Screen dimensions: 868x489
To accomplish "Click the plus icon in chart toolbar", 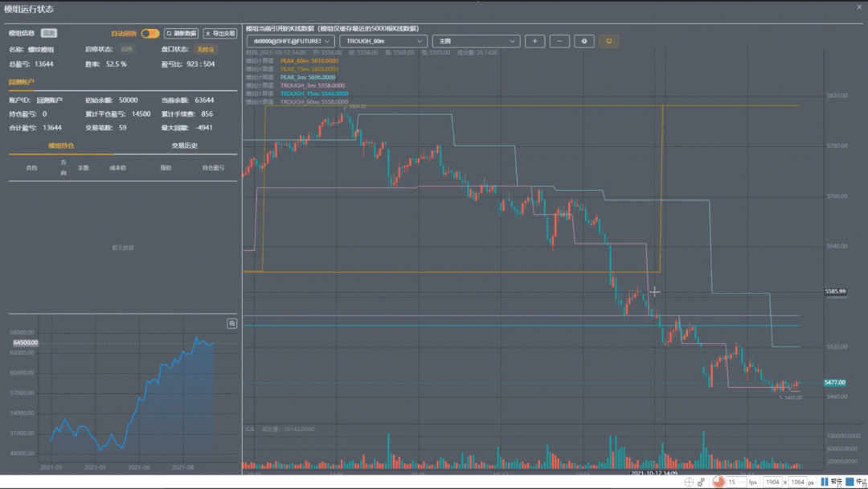I will [534, 41].
